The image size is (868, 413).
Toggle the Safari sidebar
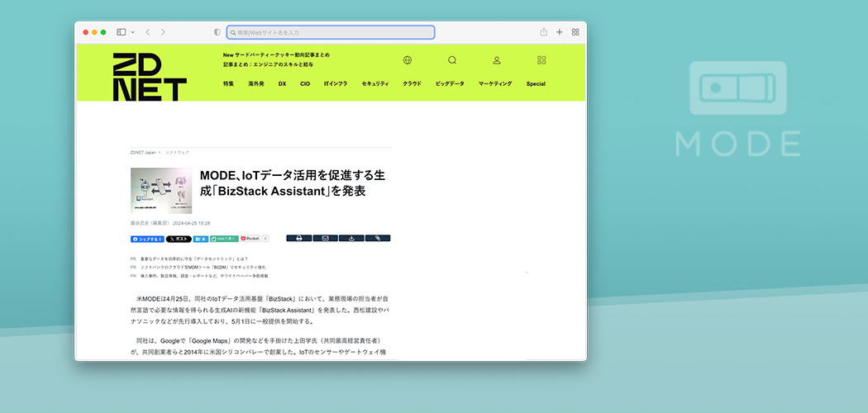[x=121, y=32]
